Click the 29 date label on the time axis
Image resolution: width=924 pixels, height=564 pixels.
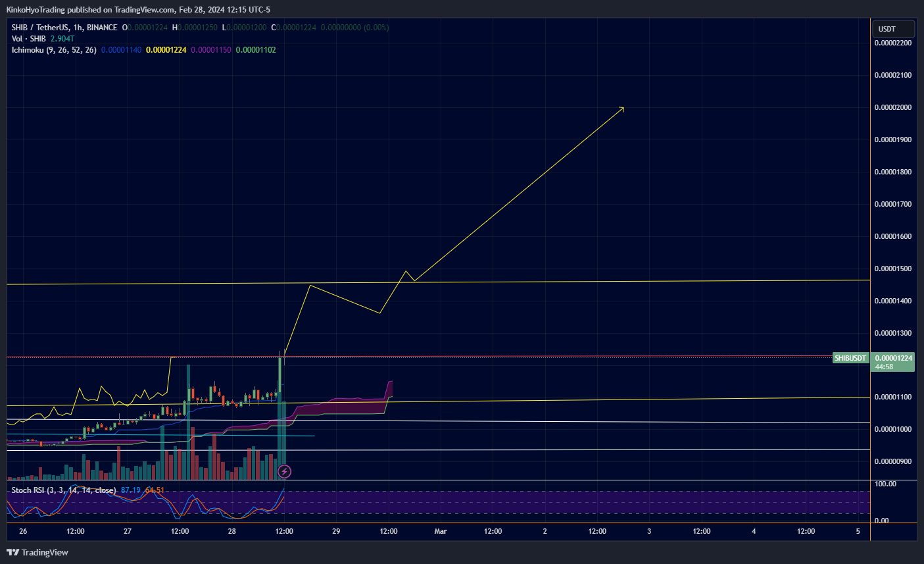(x=336, y=531)
